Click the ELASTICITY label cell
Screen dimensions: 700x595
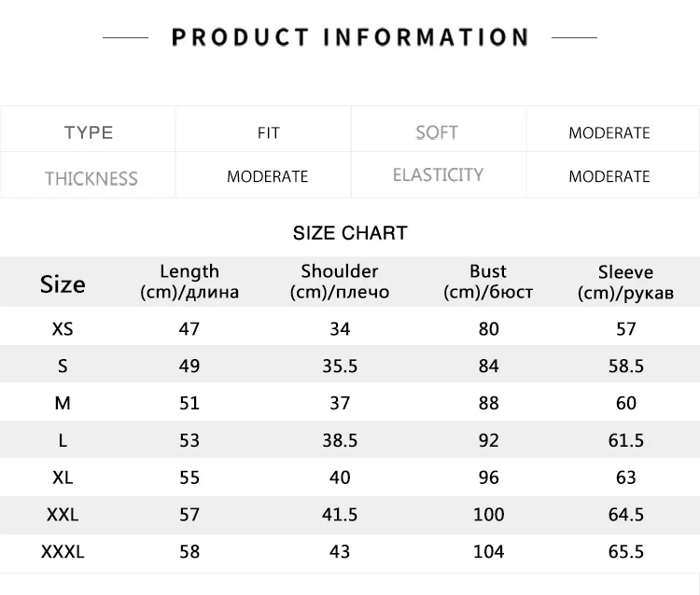pos(438,175)
